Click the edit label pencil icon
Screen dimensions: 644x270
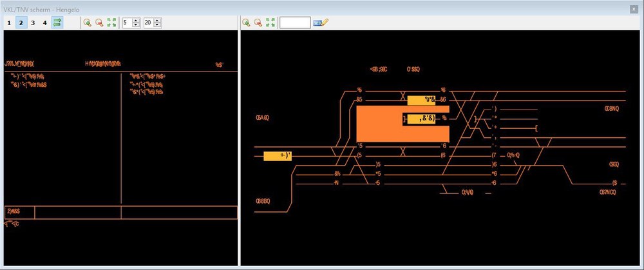321,23
